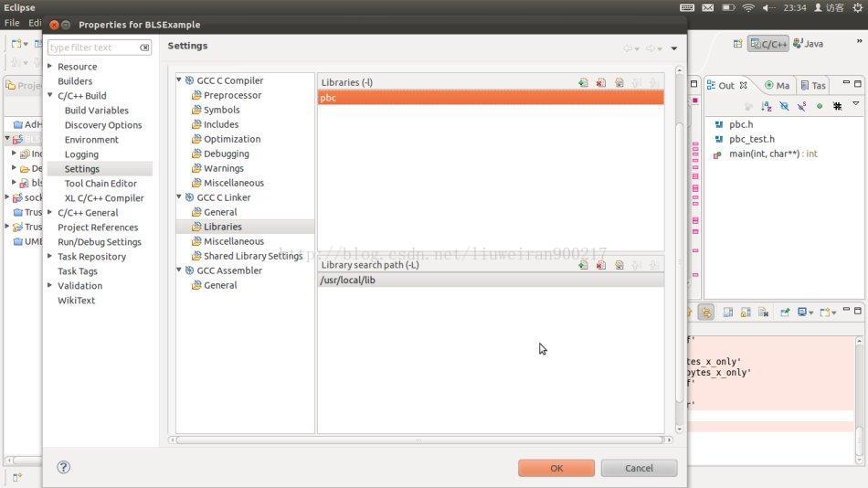
Task: Open the help question mark icon
Action: (x=64, y=467)
